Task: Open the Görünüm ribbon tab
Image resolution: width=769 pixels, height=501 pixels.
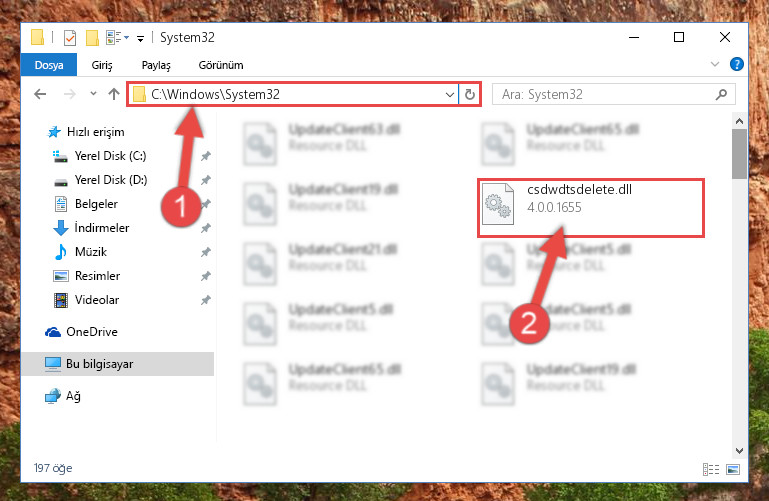Action: (x=221, y=65)
